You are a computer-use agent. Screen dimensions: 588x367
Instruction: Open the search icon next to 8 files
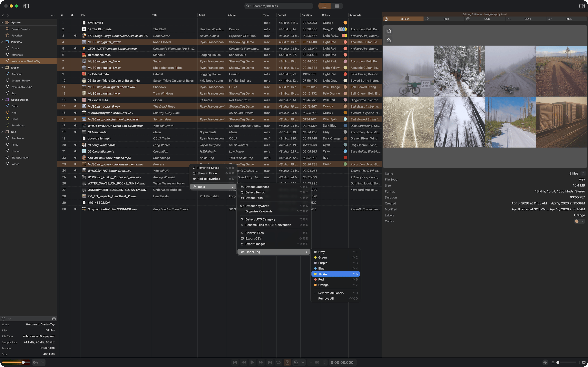pyautogui.click(x=583, y=173)
